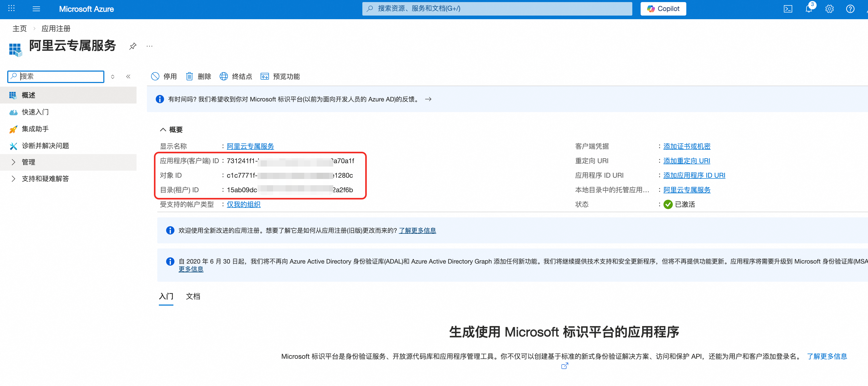
Task: Collapse the sidebar with double chevron
Action: 128,77
